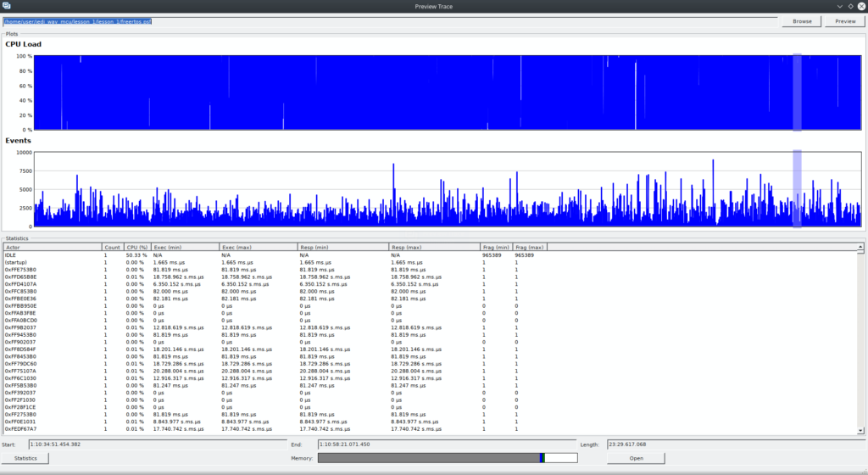The image size is (868, 475).
Task: Click the trace file path field
Action: coord(390,21)
